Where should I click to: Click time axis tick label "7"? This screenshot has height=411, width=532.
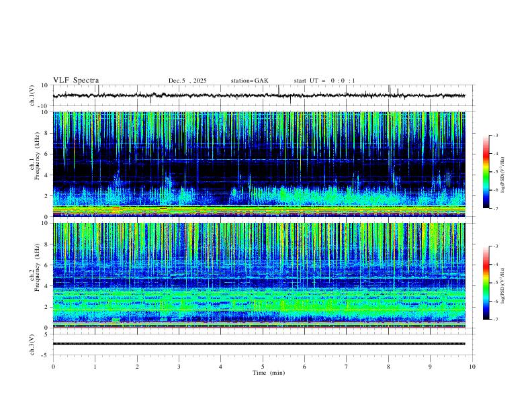347,367
